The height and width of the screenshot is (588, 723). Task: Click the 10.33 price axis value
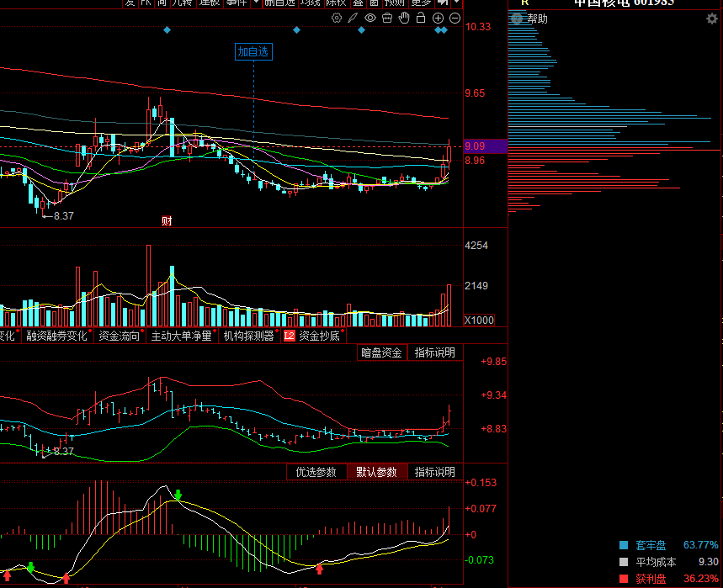coord(478,27)
